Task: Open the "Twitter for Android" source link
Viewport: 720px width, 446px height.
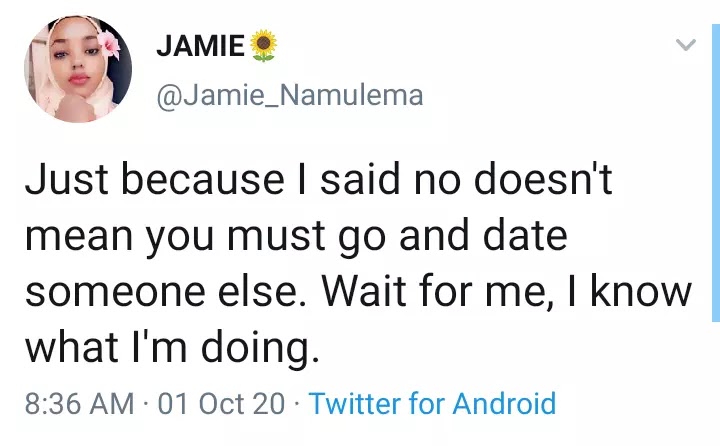Action: point(432,404)
